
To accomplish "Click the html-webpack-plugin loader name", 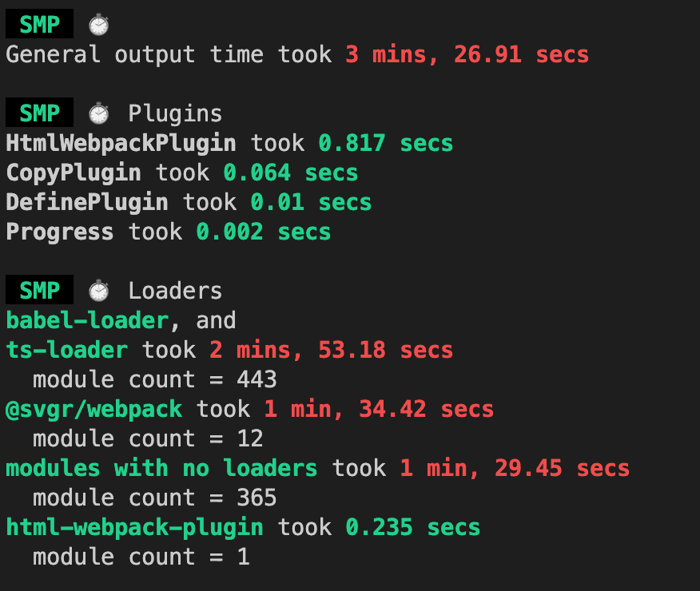I will 134,528.
